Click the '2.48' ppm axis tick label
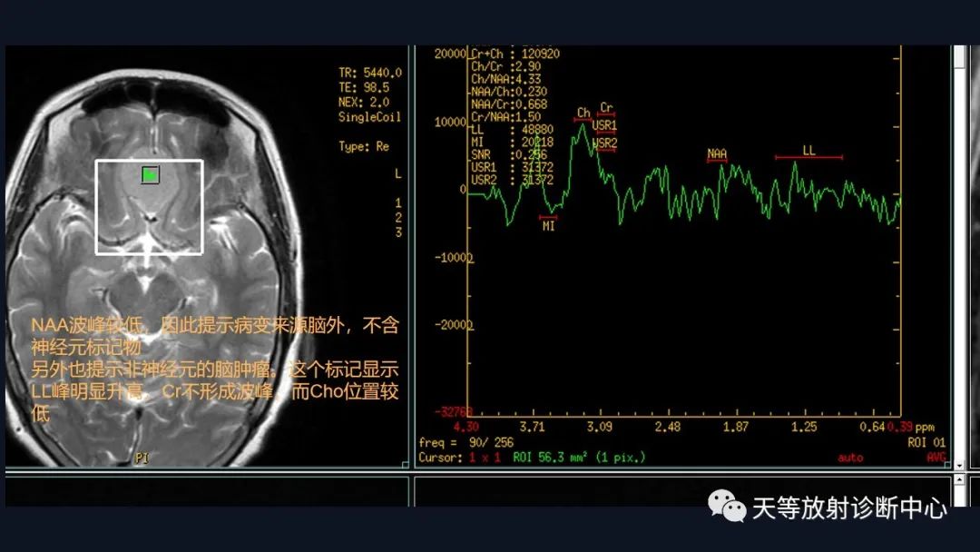The image size is (980, 552). 668,427
